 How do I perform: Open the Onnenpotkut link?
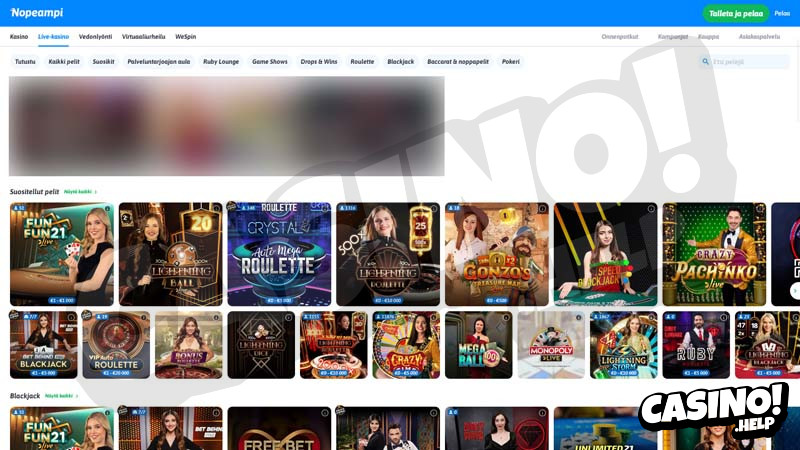click(620, 37)
